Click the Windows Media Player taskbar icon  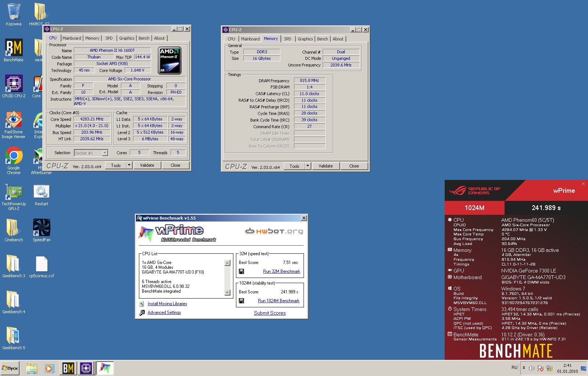(x=49, y=368)
